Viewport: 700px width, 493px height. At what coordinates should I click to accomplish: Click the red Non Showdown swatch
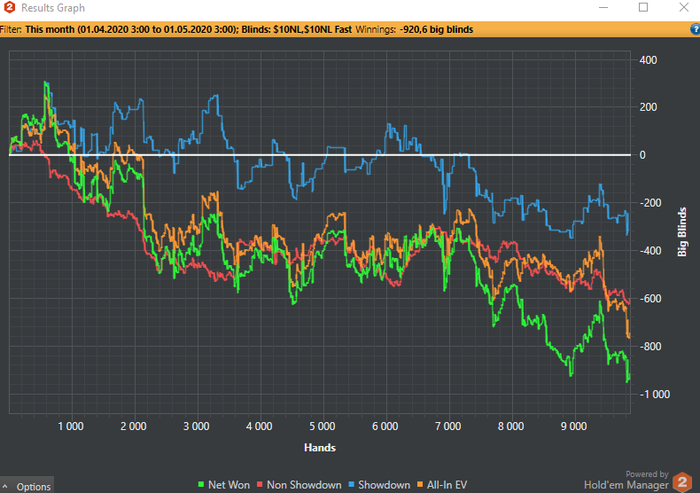tap(260, 485)
